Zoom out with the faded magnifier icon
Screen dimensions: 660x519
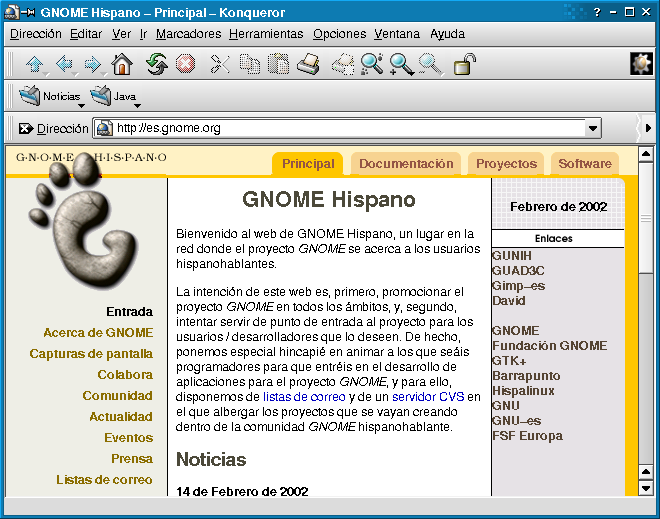pos(430,64)
